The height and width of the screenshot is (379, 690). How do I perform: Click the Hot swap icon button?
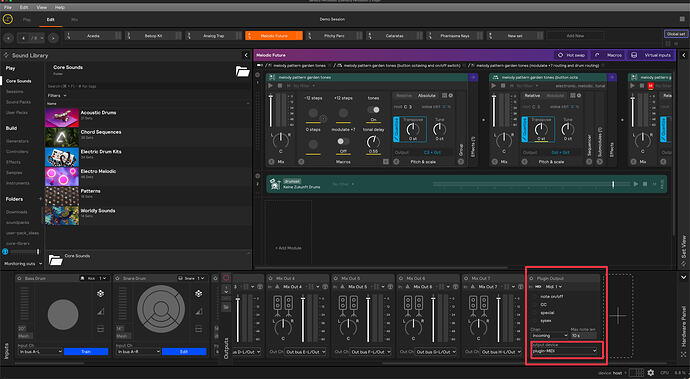coord(560,55)
